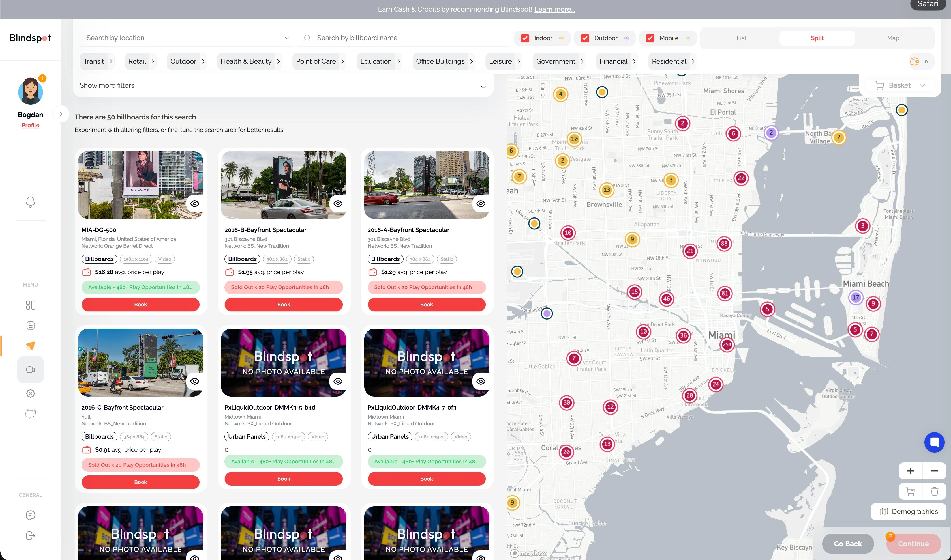The height and width of the screenshot is (560, 951).
Task: Zoom out on the map
Action: [x=934, y=471]
